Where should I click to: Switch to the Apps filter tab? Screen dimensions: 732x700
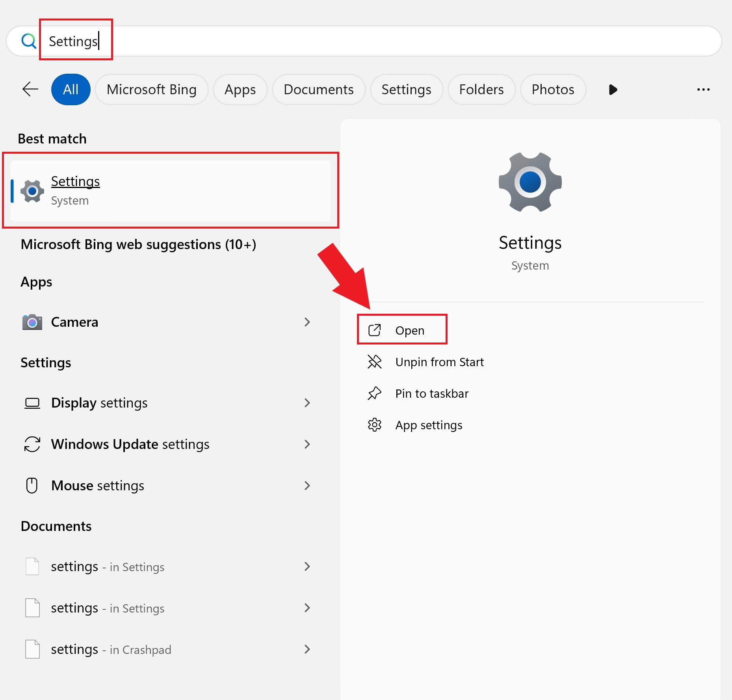240,89
